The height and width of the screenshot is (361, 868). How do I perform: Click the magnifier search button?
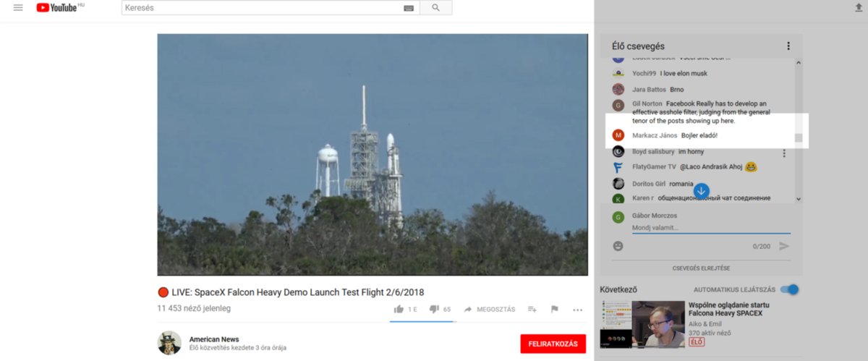point(436,8)
